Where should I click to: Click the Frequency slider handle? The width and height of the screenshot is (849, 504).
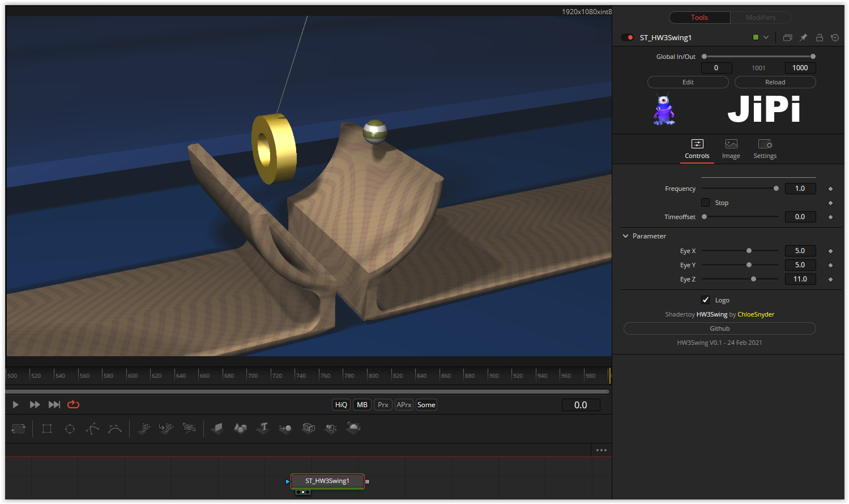(x=776, y=189)
